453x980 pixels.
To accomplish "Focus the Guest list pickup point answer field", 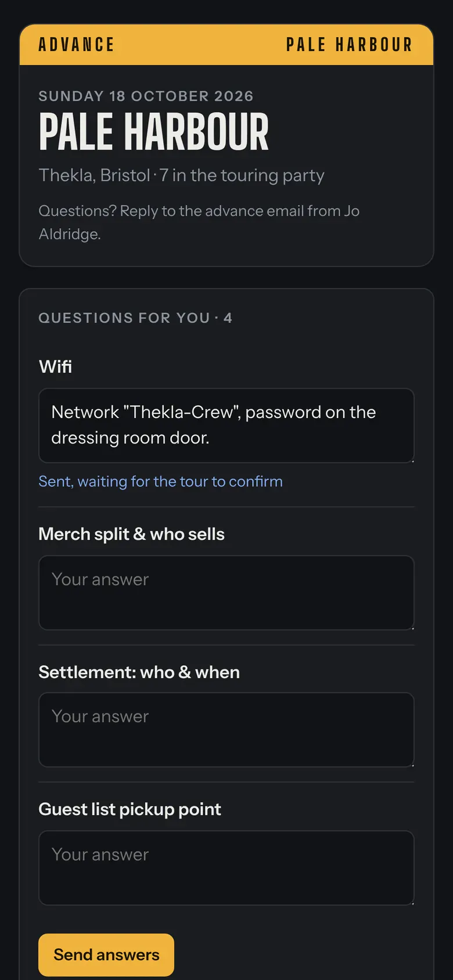I will 227,868.
